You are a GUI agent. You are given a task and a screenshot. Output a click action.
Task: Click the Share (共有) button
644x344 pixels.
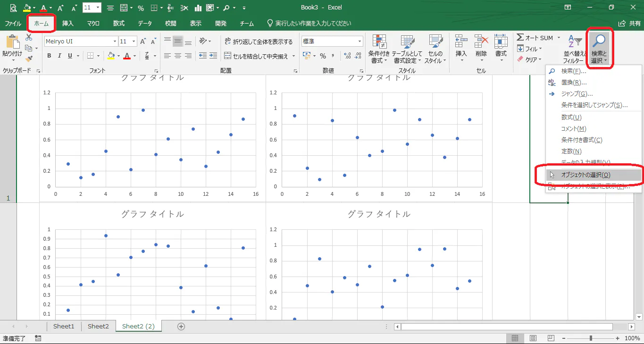629,23
